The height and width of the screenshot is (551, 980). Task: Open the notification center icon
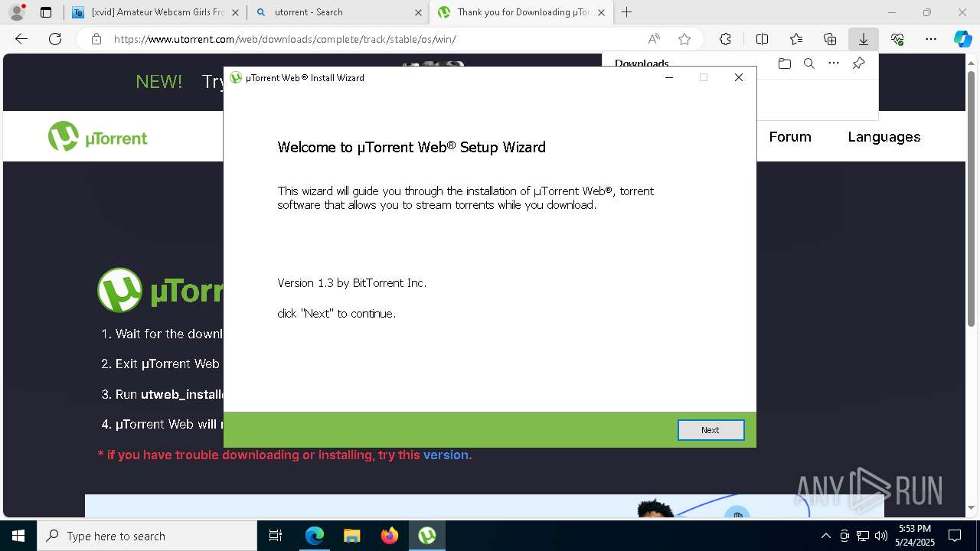pos(955,536)
